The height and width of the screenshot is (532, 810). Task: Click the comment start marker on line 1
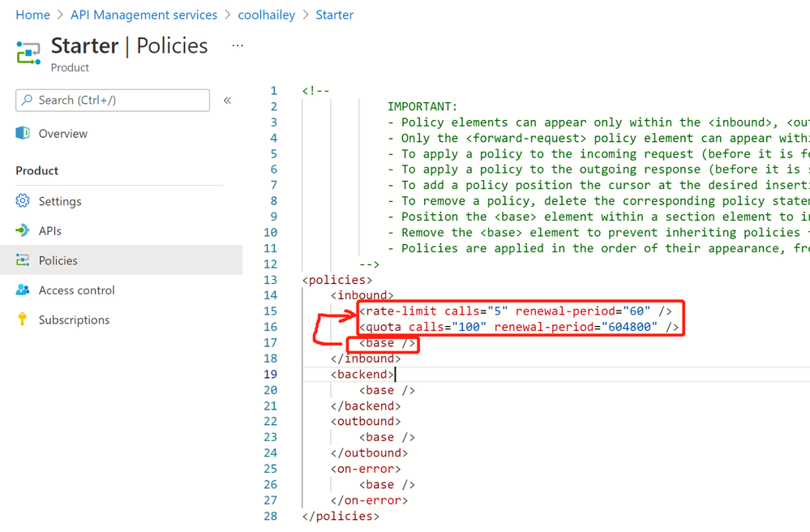[x=315, y=91]
